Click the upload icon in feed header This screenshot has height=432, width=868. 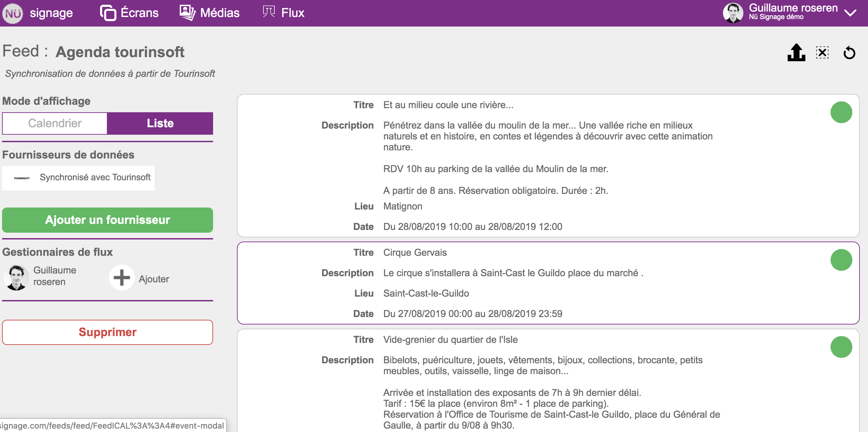(x=796, y=53)
